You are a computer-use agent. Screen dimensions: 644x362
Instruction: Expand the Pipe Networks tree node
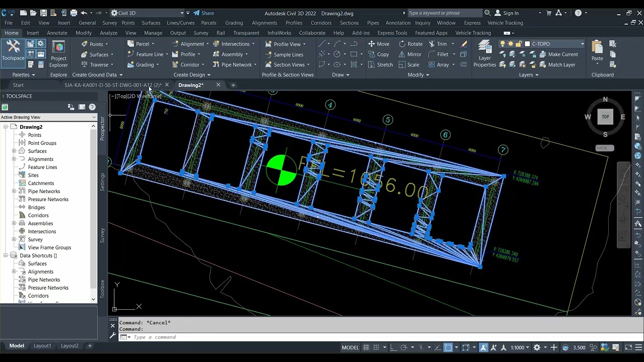click(x=14, y=191)
